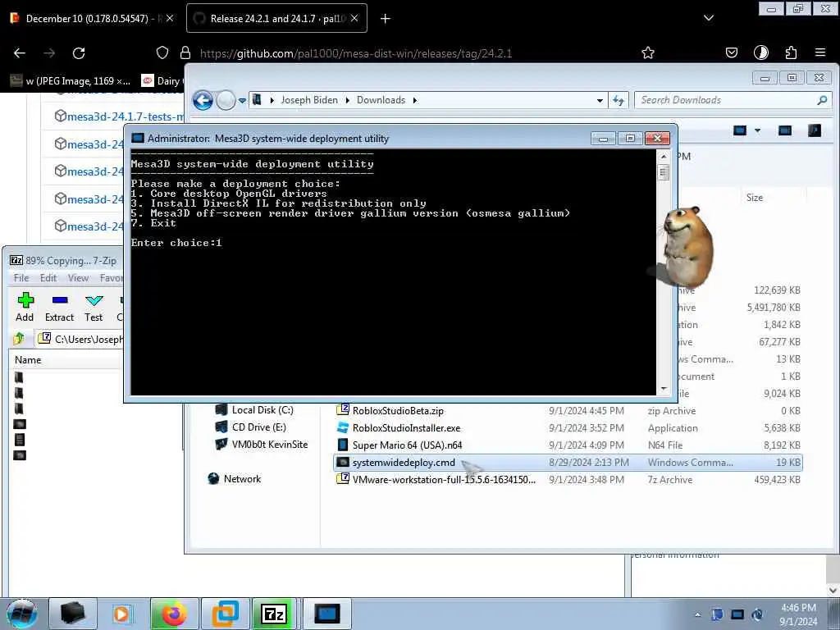Viewport: 840px width, 630px height.
Task: Select RobloxStudioInstaller.exe file
Action: pos(406,428)
